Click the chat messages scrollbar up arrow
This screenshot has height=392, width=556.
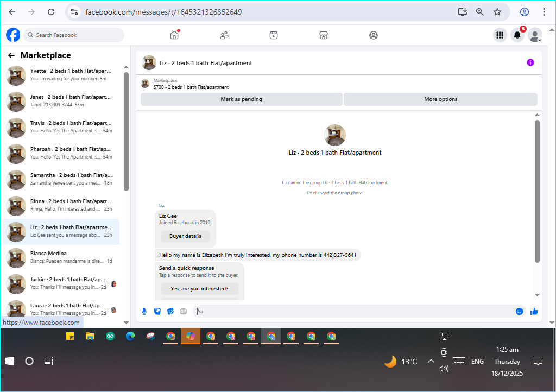537,115
